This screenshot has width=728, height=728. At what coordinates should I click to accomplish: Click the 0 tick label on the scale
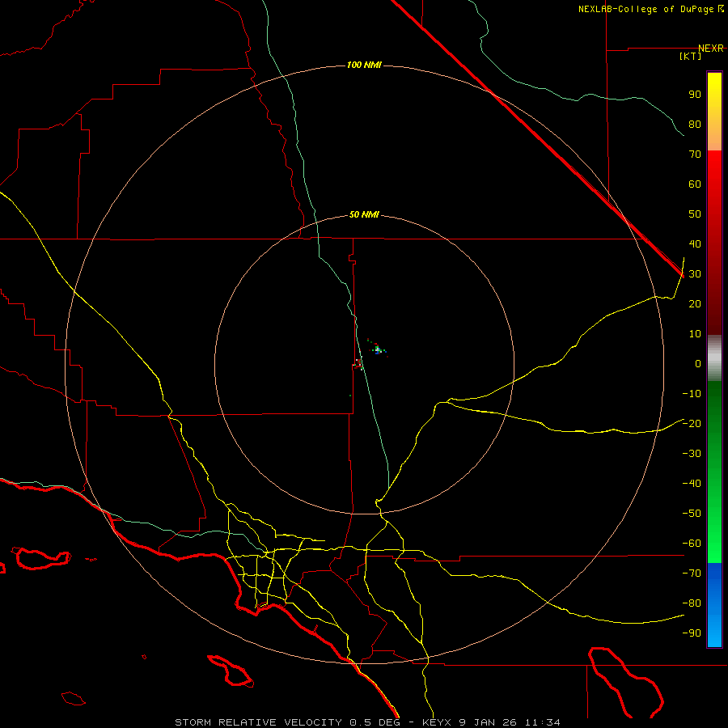(x=698, y=364)
